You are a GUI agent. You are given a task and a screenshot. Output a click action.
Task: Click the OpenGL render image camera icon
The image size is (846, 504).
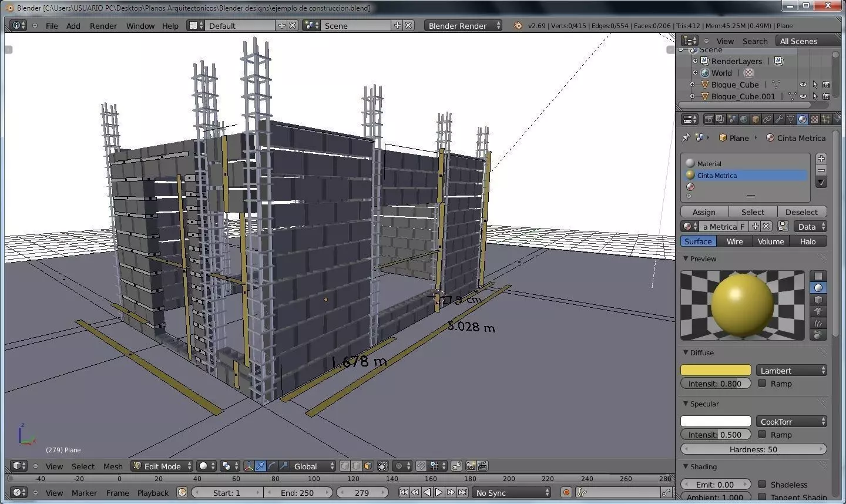click(x=471, y=466)
